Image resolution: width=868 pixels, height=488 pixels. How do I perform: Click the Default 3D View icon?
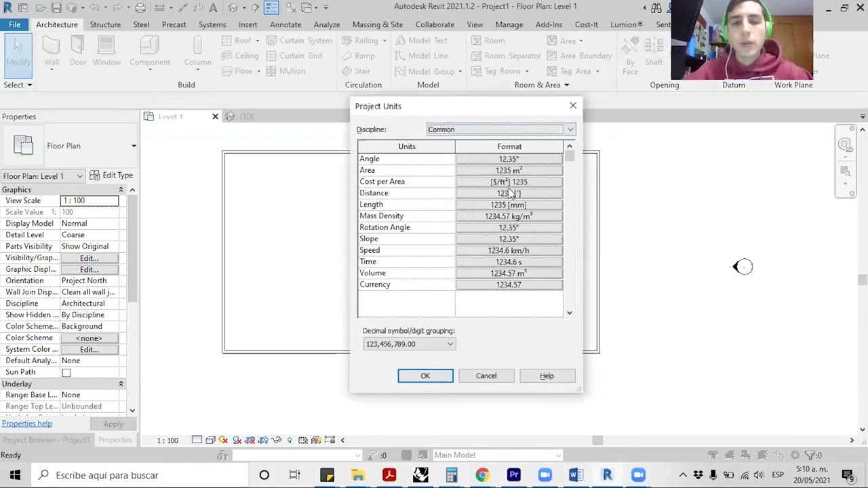[233, 7]
